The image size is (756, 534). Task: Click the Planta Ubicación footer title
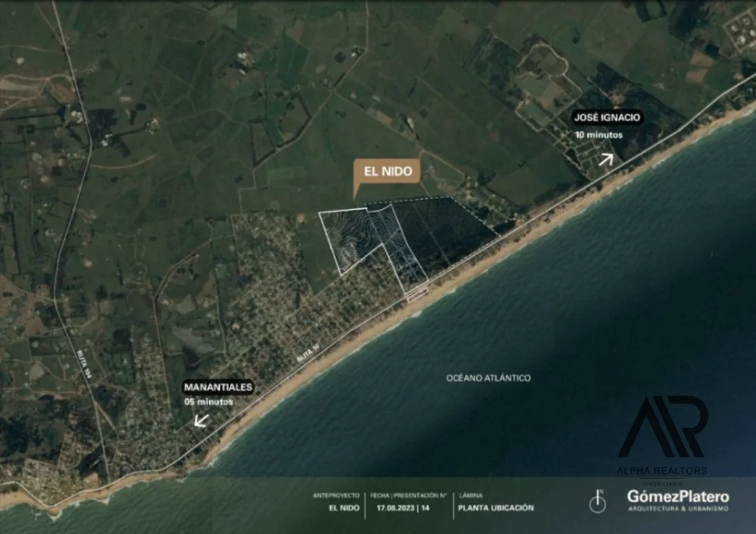[x=496, y=508]
